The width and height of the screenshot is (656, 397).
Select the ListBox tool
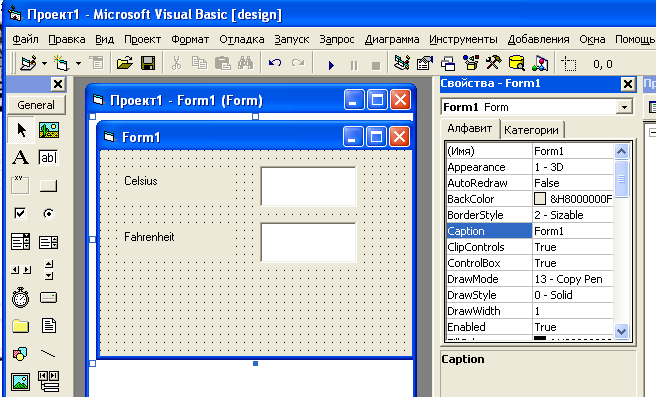click(x=49, y=242)
